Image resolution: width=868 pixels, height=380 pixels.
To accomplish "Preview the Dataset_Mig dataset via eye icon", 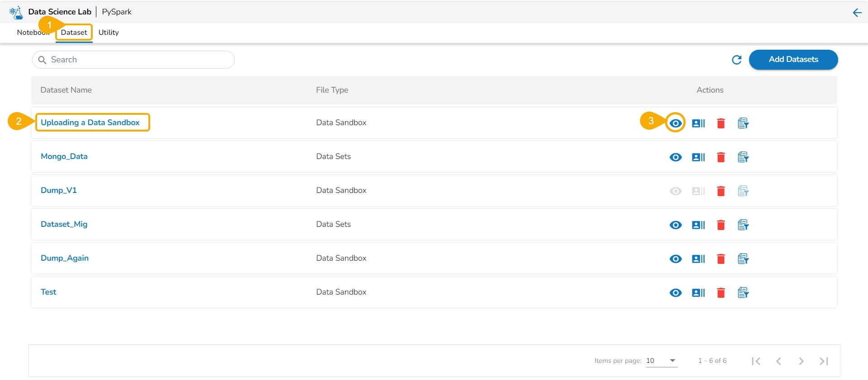I will [x=675, y=225].
